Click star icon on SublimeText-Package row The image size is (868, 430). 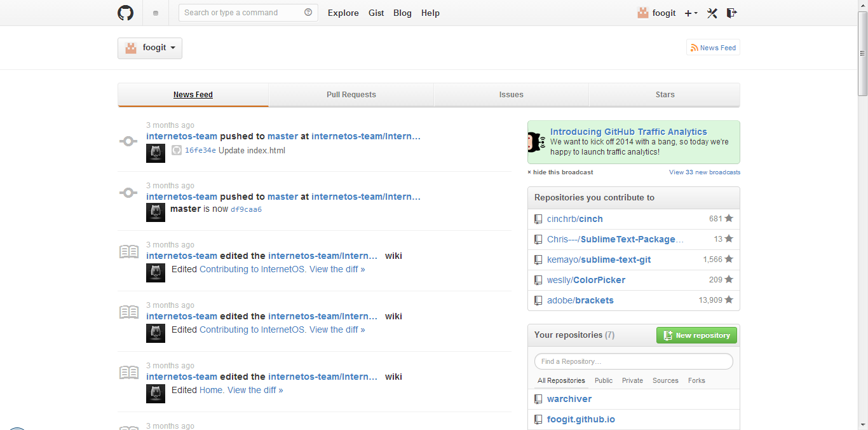(729, 239)
